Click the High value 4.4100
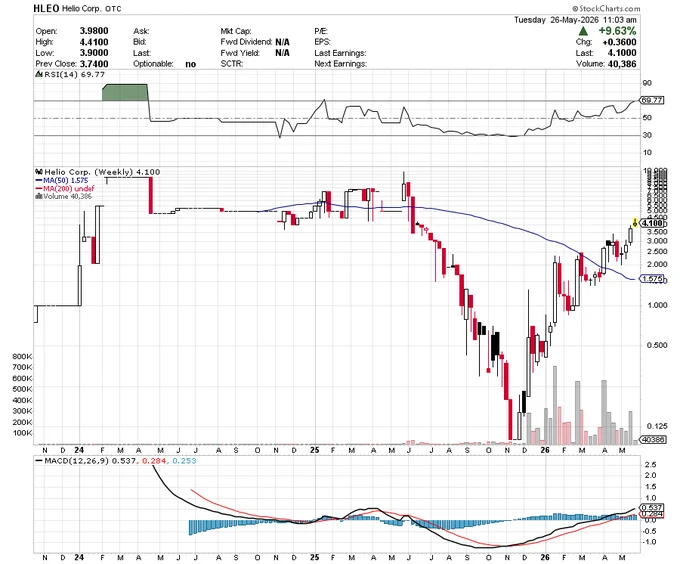The width and height of the screenshot is (680, 564). coord(94,42)
